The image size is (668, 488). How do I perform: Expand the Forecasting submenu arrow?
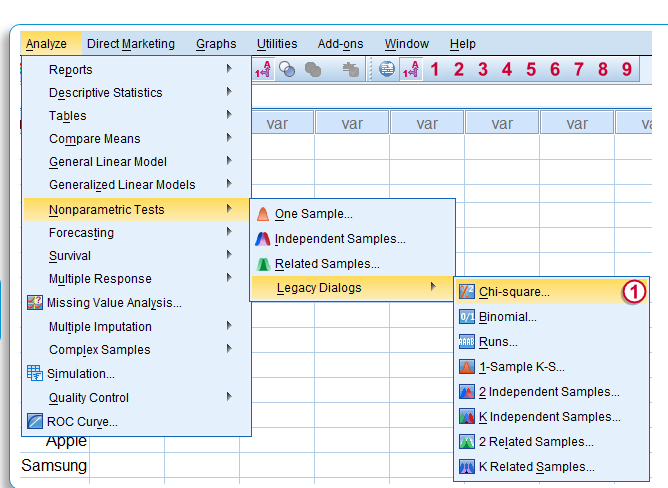229,232
